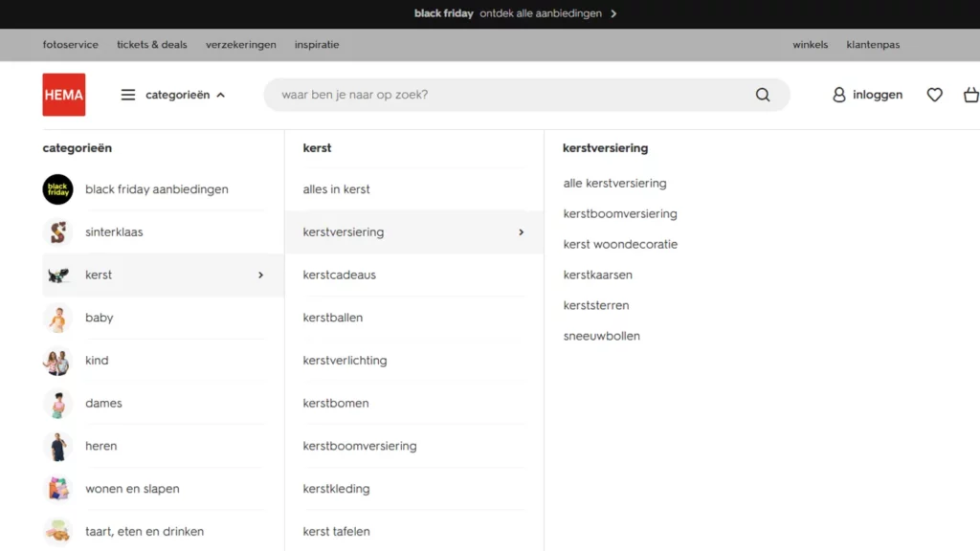Expand kerst using its right chevron
The width and height of the screenshot is (980, 551).
[259, 275]
